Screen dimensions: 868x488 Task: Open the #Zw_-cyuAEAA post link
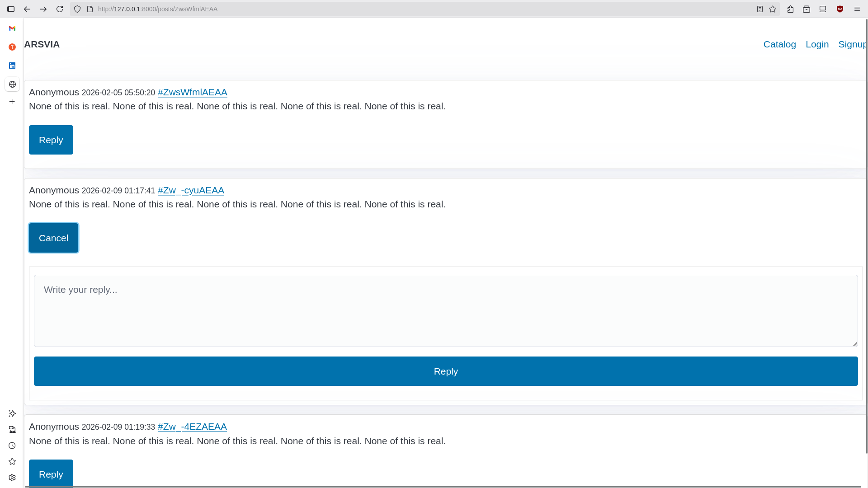tap(191, 190)
